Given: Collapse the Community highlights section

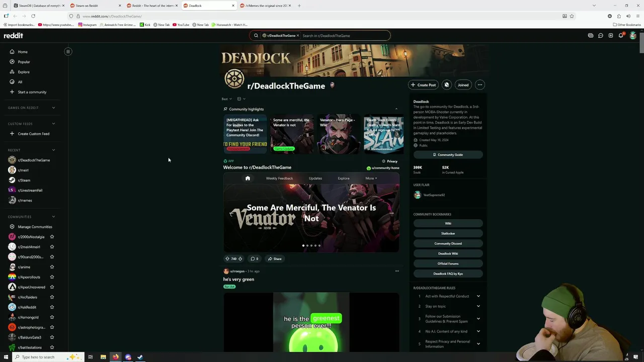Looking at the screenshot, I should [x=396, y=109].
